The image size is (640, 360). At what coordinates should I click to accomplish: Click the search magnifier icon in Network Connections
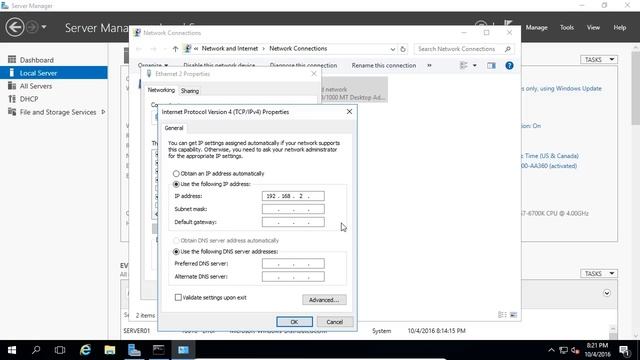(x=508, y=49)
